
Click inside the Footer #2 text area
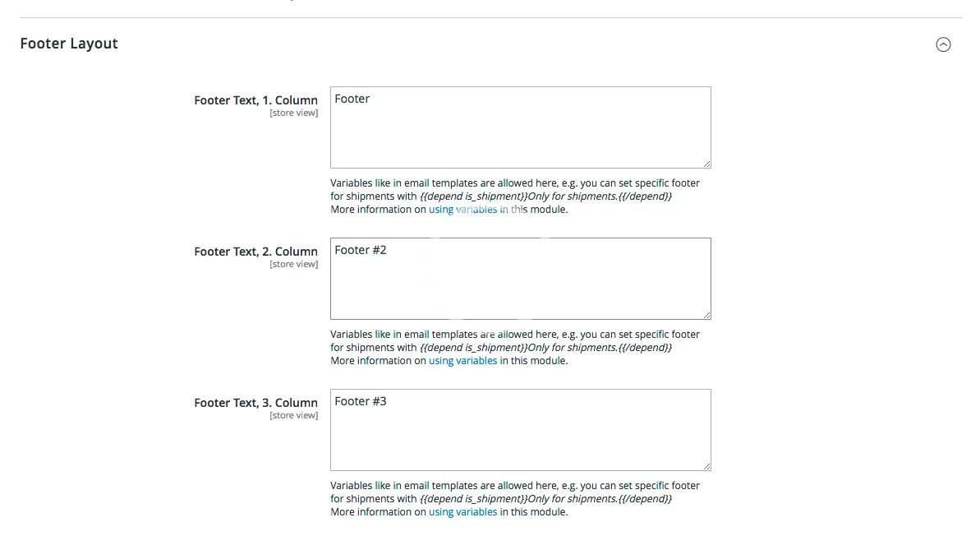point(520,279)
